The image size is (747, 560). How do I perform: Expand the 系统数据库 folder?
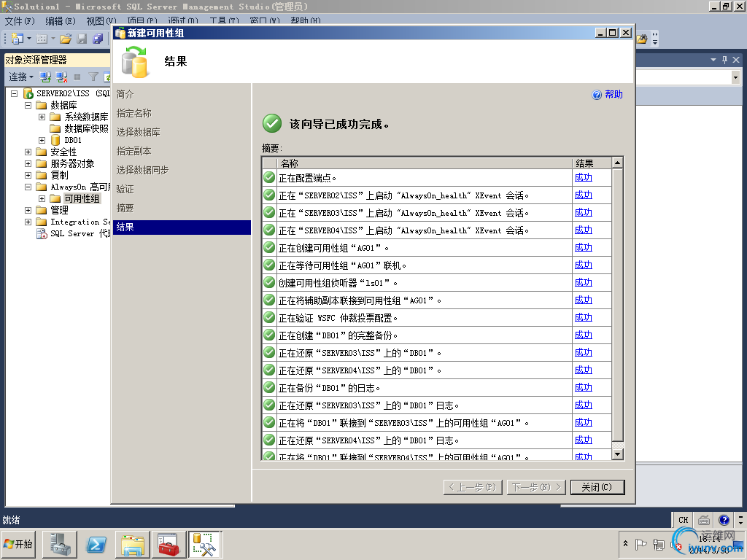(42, 117)
